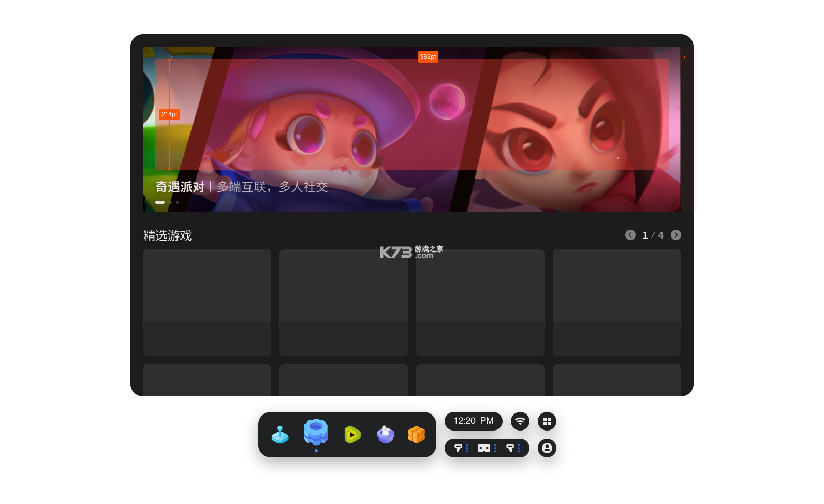
Task: Click the 1 / 4 page indicator
Action: click(x=653, y=235)
